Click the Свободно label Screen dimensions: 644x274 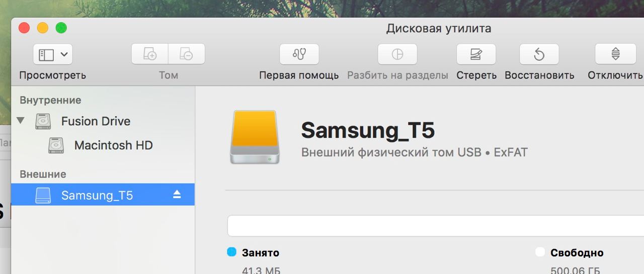pos(577,253)
